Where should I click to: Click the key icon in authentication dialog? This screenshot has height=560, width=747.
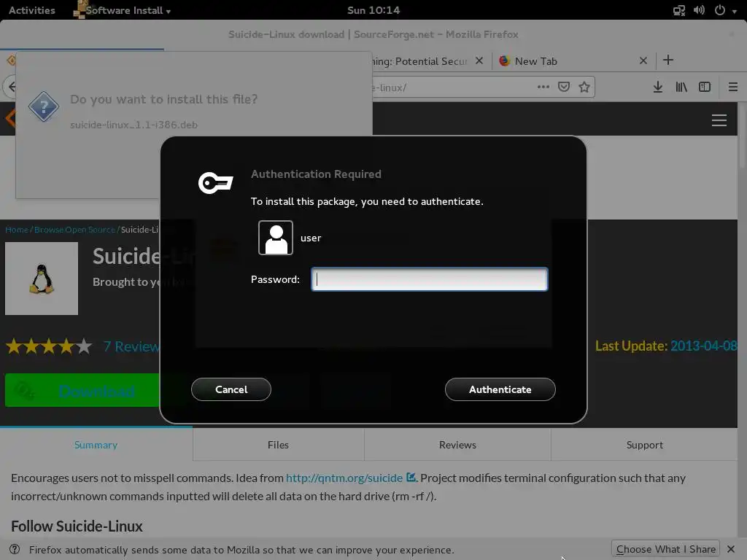(215, 183)
